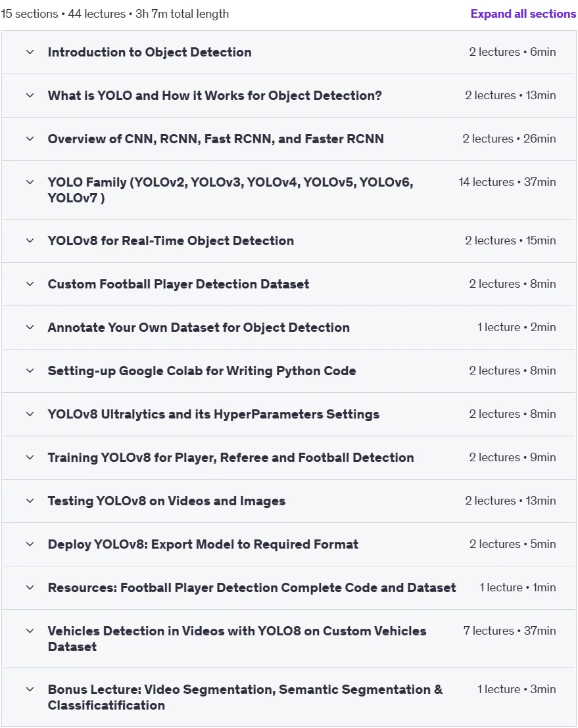Screen dimensions: 578x728
Task: Click the 7 lectures • 37min summary
Action: 509,631
